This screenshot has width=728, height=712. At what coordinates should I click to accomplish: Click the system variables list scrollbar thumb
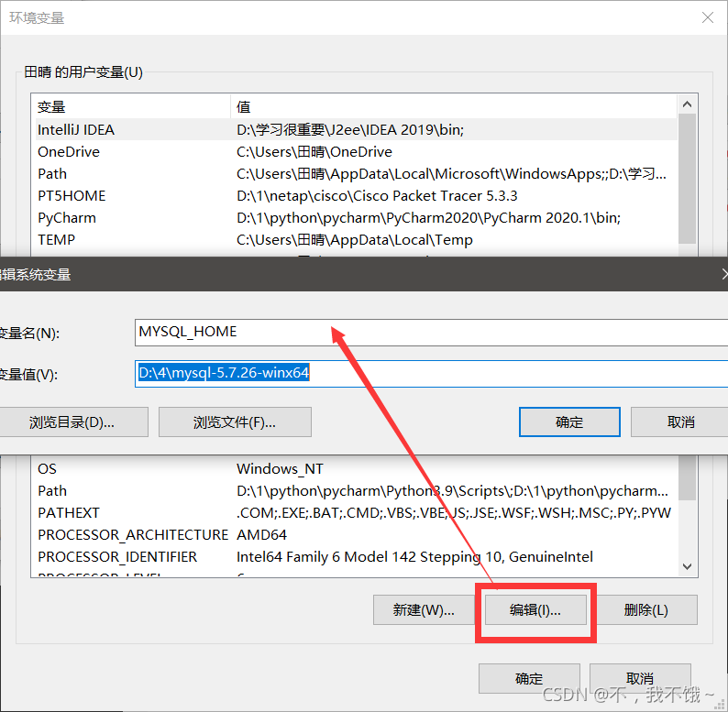point(687,478)
